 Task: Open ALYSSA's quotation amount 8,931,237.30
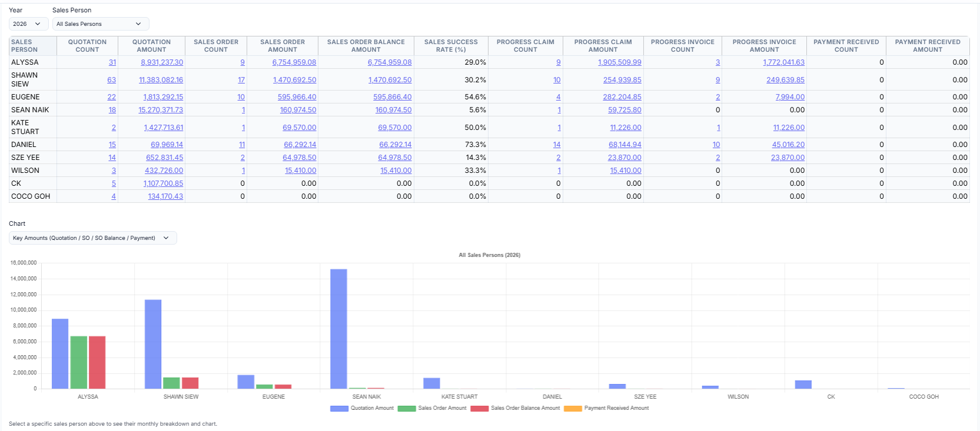click(x=162, y=62)
